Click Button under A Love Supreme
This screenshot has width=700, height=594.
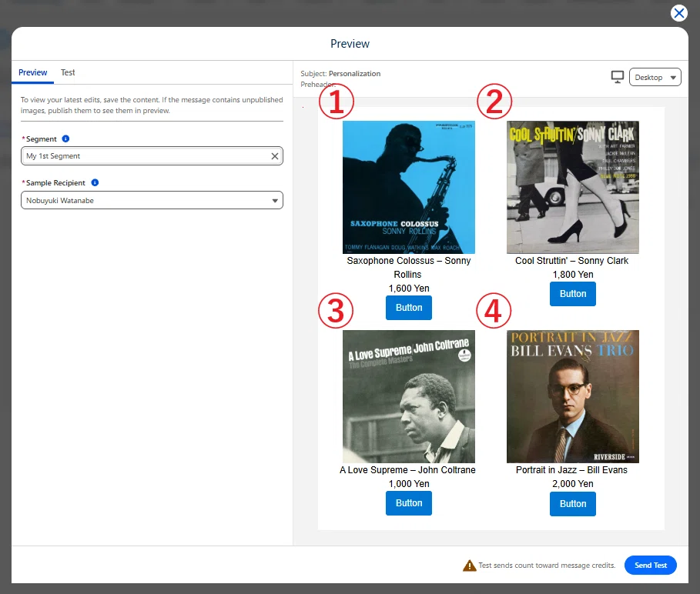coord(408,503)
